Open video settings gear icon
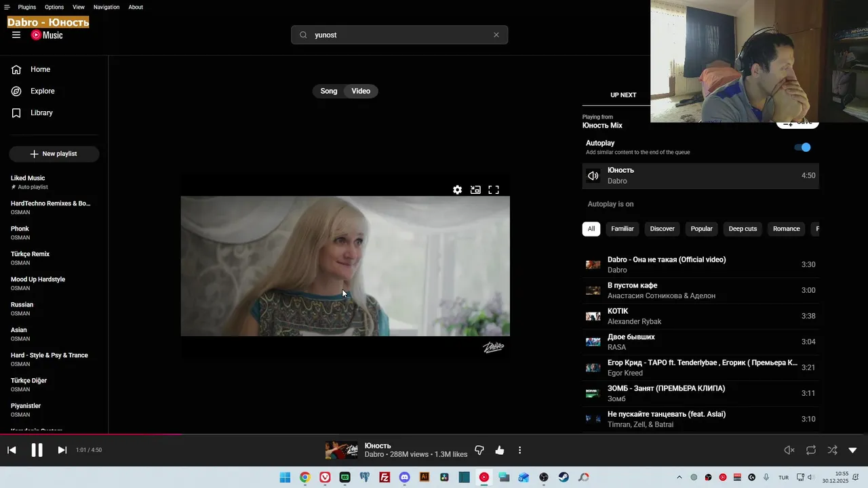The image size is (868, 488). click(458, 190)
